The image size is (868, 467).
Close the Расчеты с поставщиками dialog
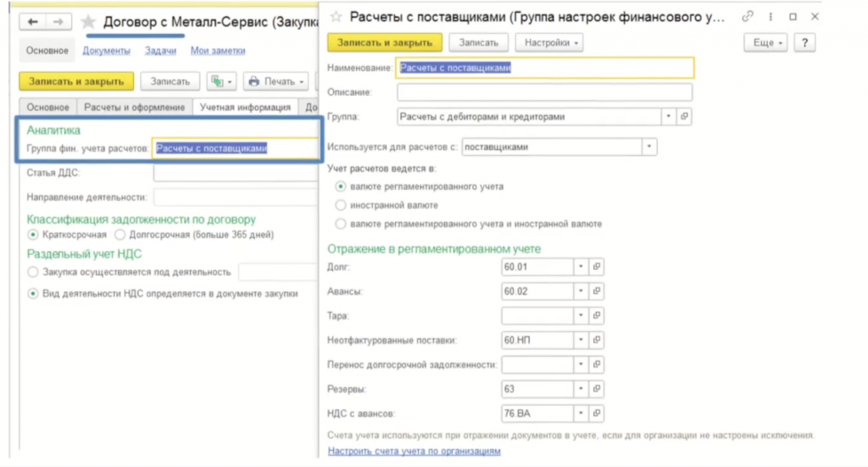coord(815,17)
